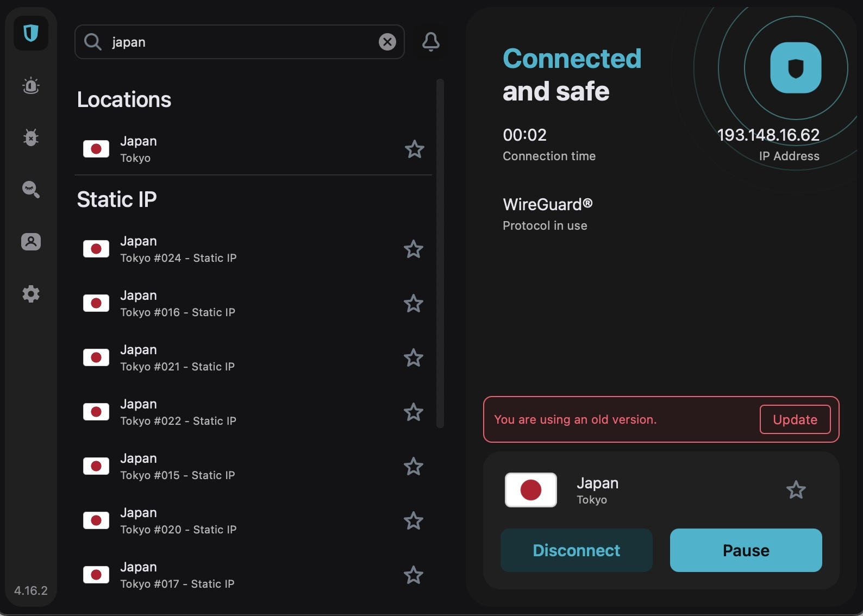863x616 pixels.
Task: Open the Alternative ID person icon
Action: [31, 242]
